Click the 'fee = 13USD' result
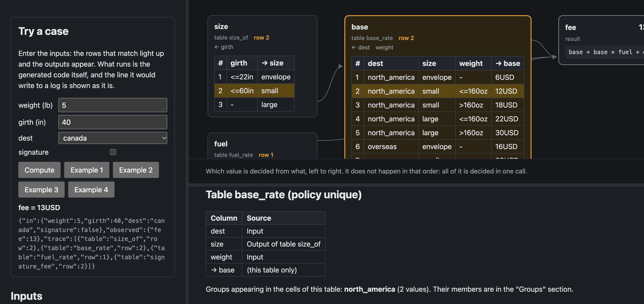Viewport: 644px width, 304px height. tap(39, 207)
